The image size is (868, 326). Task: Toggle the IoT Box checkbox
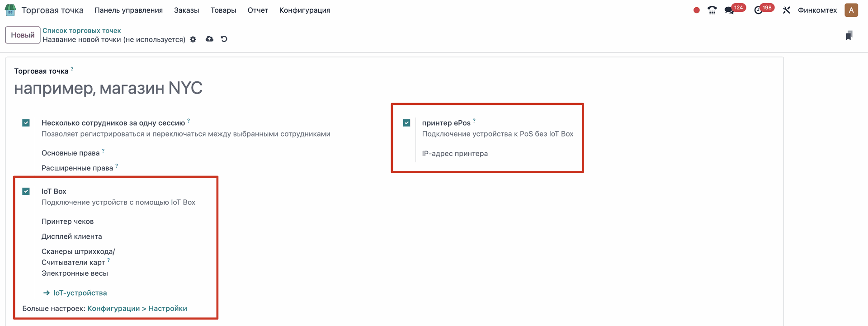click(x=26, y=191)
